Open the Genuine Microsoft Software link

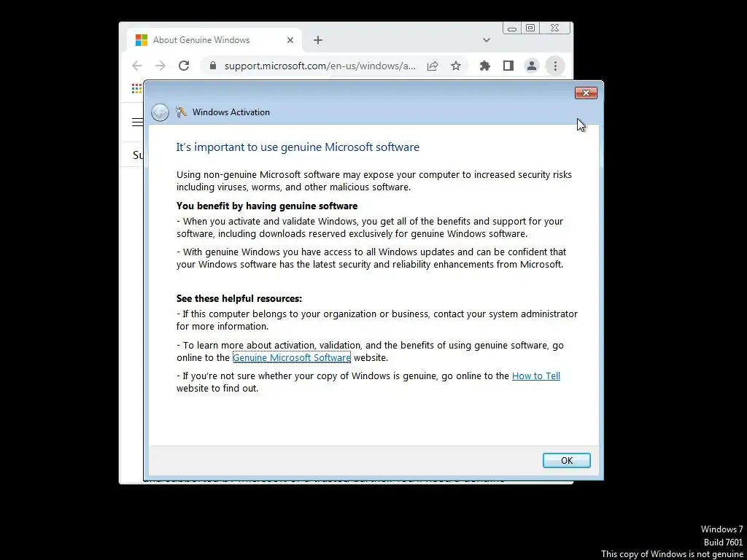(x=292, y=357)
